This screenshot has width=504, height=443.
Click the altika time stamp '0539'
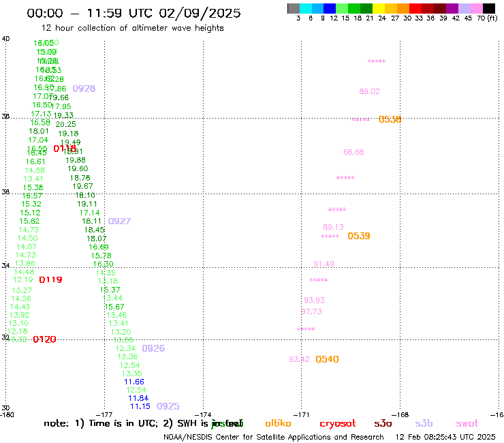coord(359,236)
